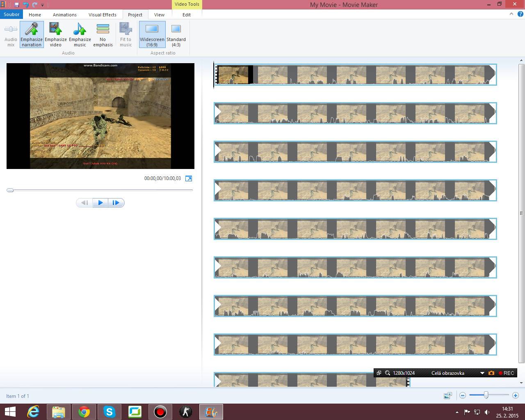Open Bandicam recorder taskbar icon
This screenshot has width=525, height=420.
click(x=160, y=412)
